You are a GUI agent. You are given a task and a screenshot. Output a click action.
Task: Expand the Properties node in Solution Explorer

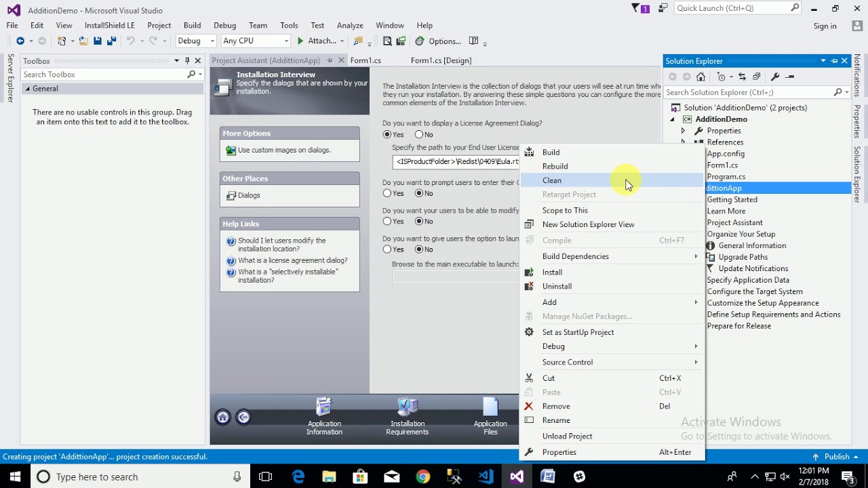[x=684, y=131]
